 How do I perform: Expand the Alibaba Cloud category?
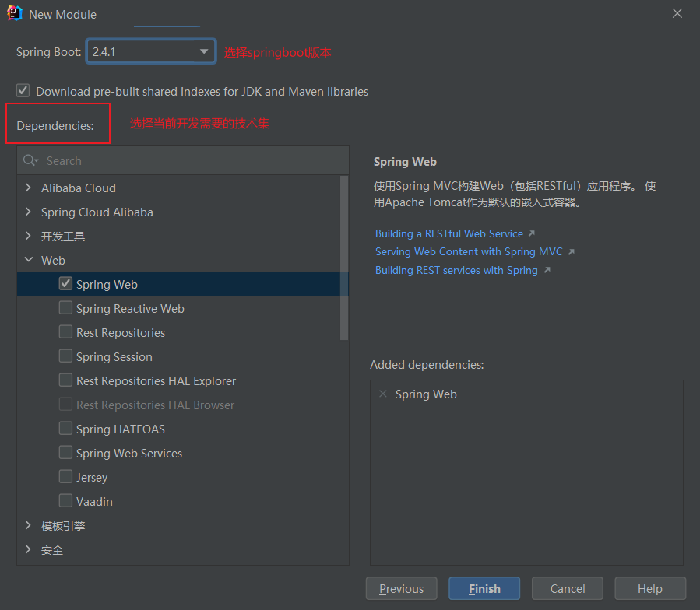pyautogui.click(x=28, y=188)
